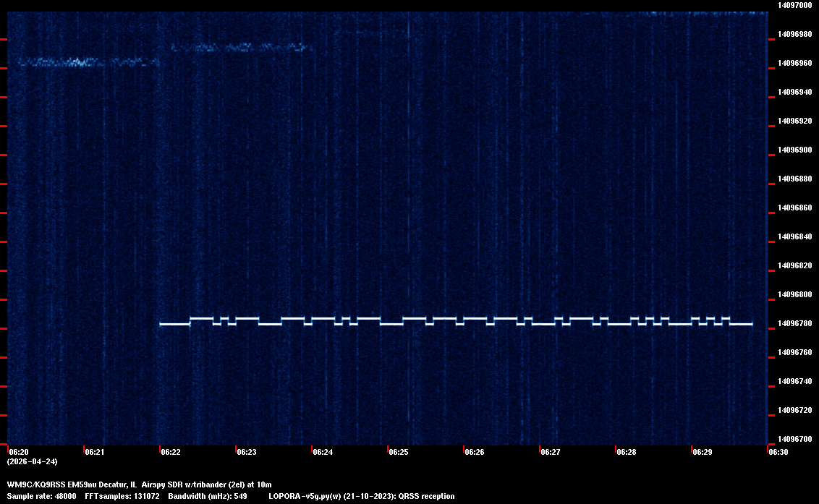
Task: Click the (2026-04-24) date text
Action: 32,461
